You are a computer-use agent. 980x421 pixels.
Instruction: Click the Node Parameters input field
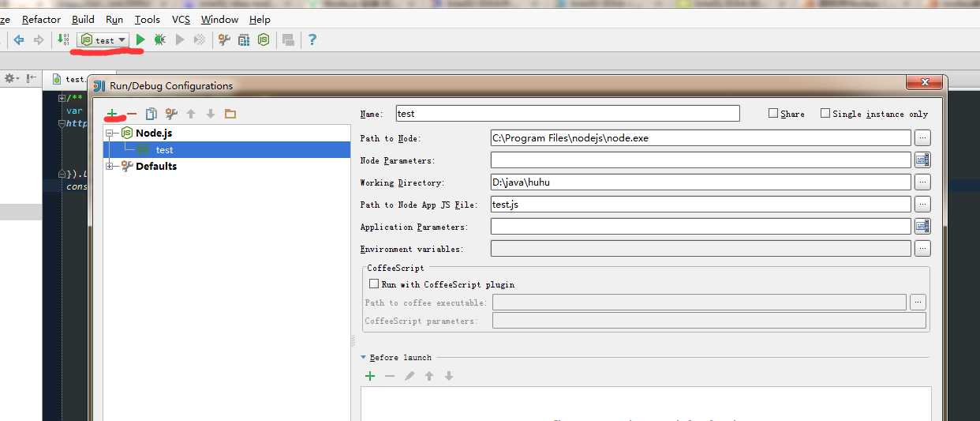[x=701, y=160]
